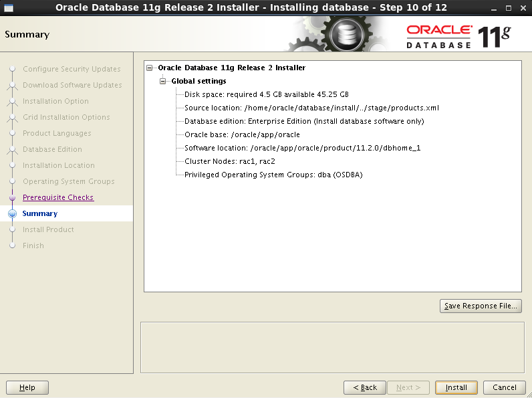Select the Cluster Nodes rac1, rac2 row
The height and width of the screenshot is (398, 532).
pyautogui.click(x=230, y=161)
